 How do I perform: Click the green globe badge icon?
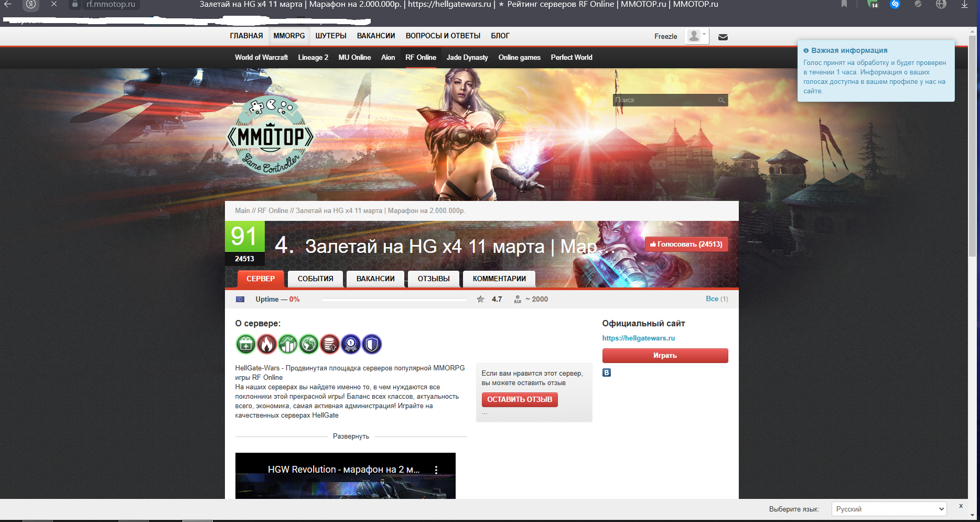(308, 344)
